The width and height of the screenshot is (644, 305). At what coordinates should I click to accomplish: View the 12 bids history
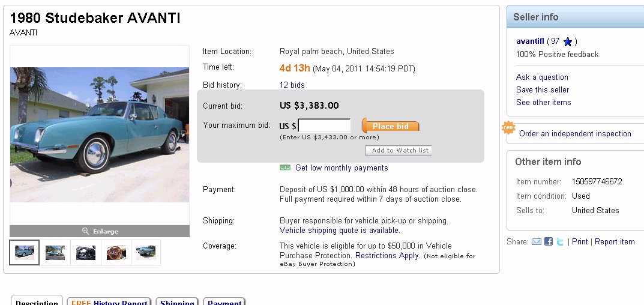point(292,85)
